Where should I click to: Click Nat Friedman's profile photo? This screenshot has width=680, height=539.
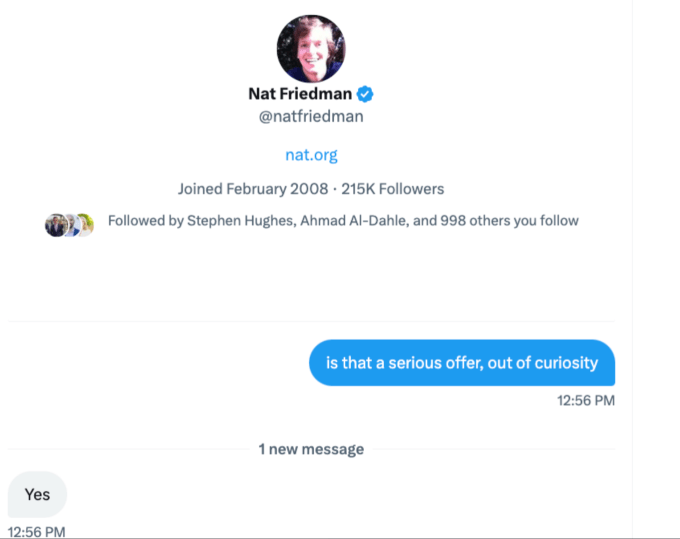310,49
